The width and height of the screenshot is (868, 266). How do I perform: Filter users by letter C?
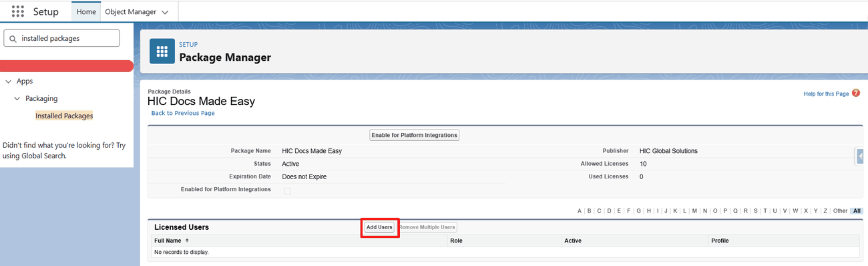(x=599, y=211)
